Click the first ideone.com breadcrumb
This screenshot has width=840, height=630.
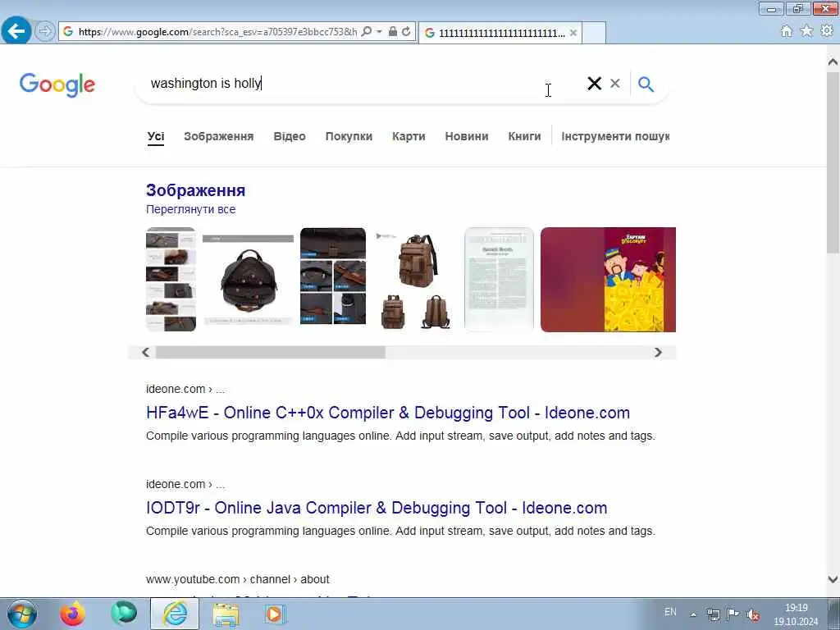(185, 389)
